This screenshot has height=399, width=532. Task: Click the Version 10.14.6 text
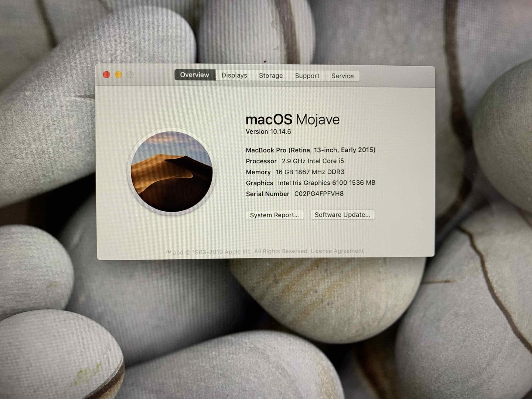pyautogui.click(x=269, y=132)
